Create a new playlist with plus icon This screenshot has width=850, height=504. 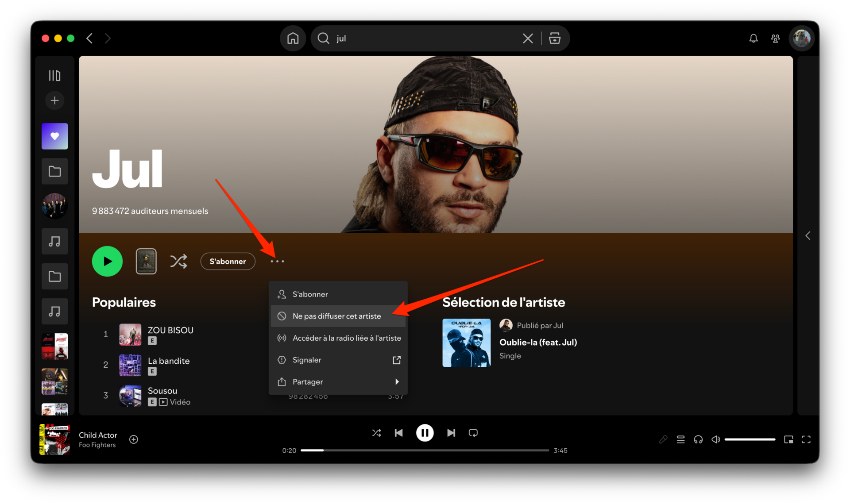[x=54, y=100]
